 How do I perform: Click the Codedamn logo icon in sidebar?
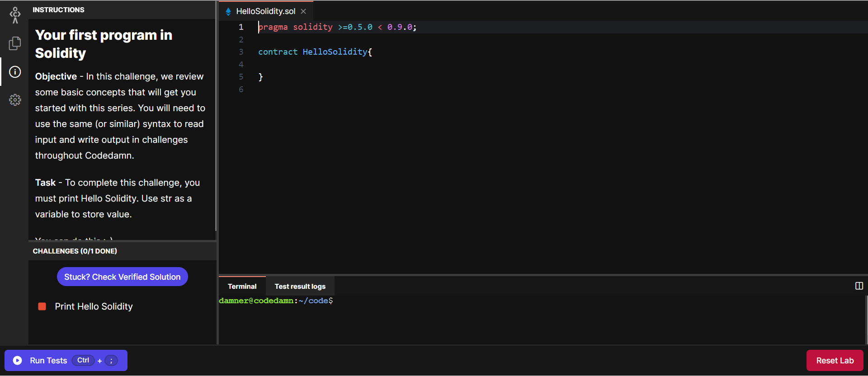click(x=15, y=15)
